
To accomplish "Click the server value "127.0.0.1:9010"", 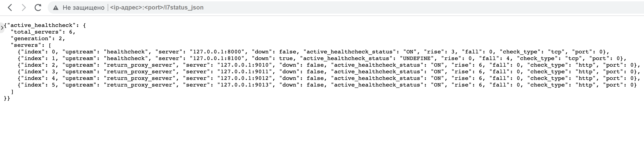I will (245, 65).
